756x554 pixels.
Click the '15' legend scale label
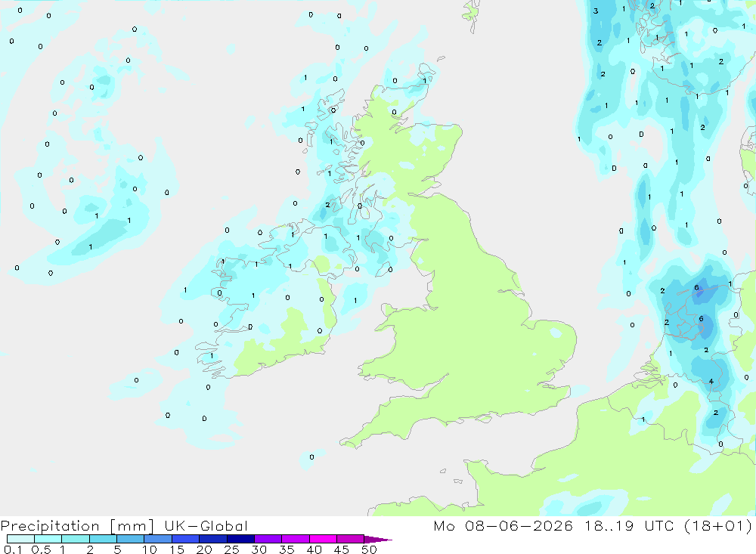point(177,549)
